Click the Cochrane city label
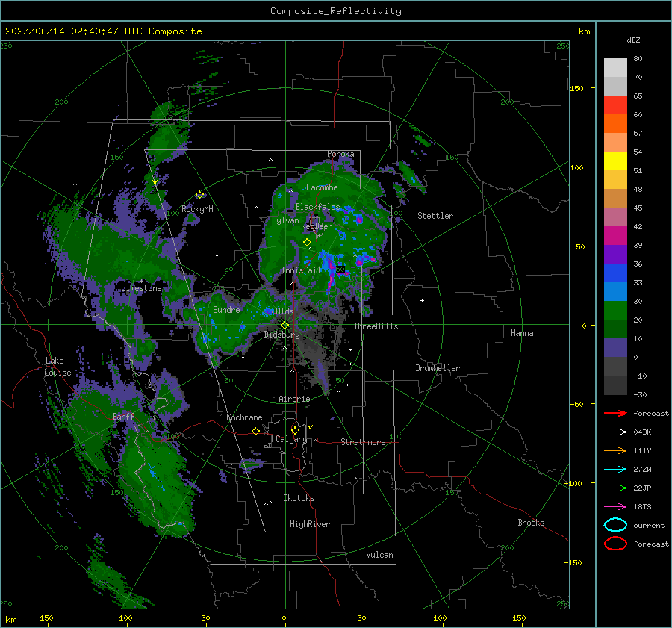Screen dimensions: 672x628 pos(244,417)
